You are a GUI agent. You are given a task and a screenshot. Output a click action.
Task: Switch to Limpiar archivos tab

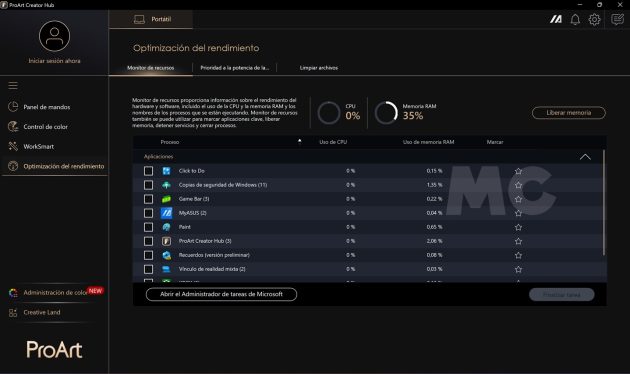point(319,68)
